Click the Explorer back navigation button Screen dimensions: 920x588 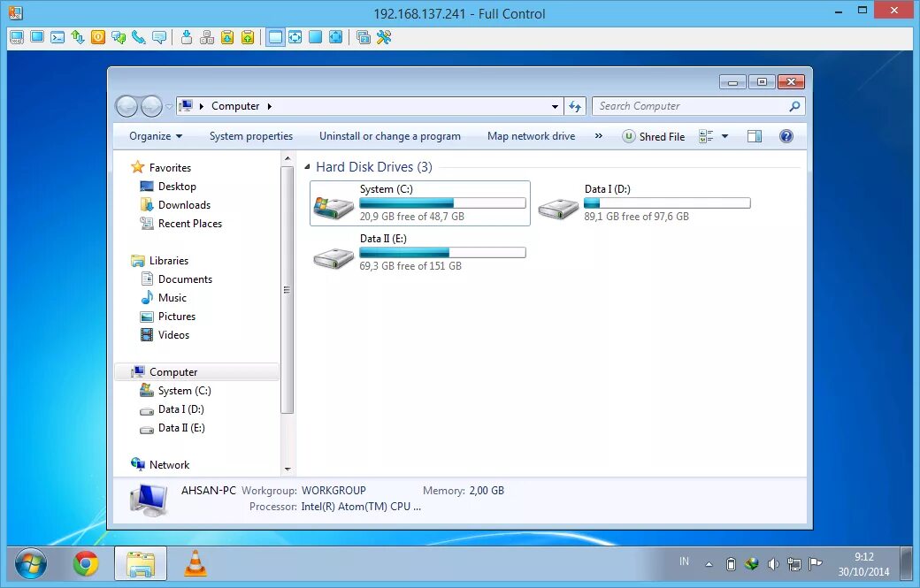pos(126,106)
